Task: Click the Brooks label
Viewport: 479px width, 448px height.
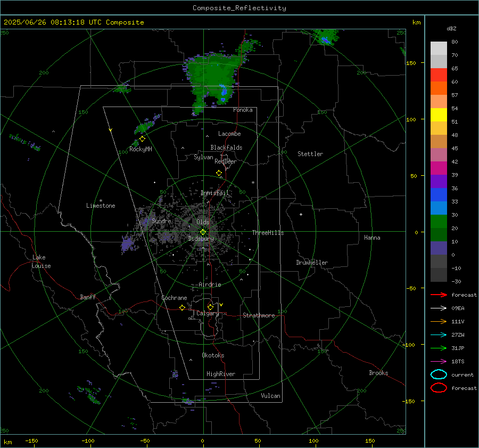Action: [378, 373]
